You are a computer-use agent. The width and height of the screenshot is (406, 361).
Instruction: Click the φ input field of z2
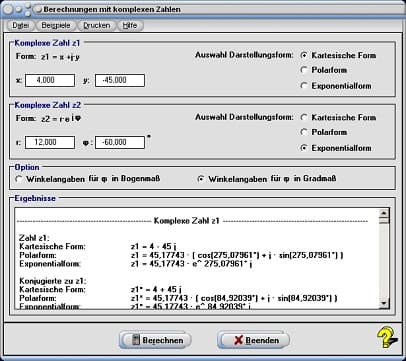(x=120, y=142)
